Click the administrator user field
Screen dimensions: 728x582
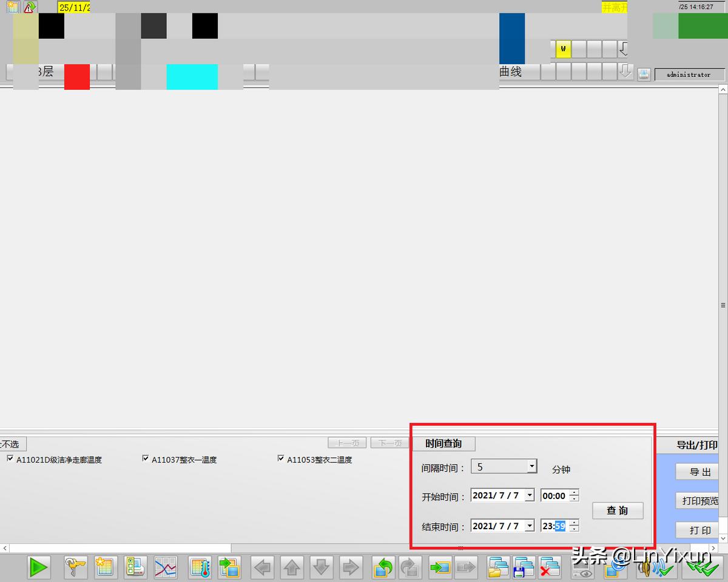pyautogui.click(x=689, y=75)
